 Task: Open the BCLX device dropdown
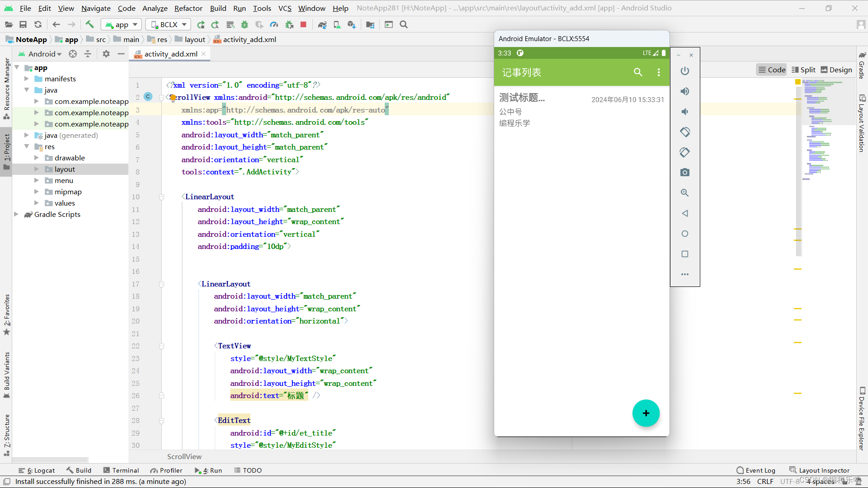tap(168, 24)
